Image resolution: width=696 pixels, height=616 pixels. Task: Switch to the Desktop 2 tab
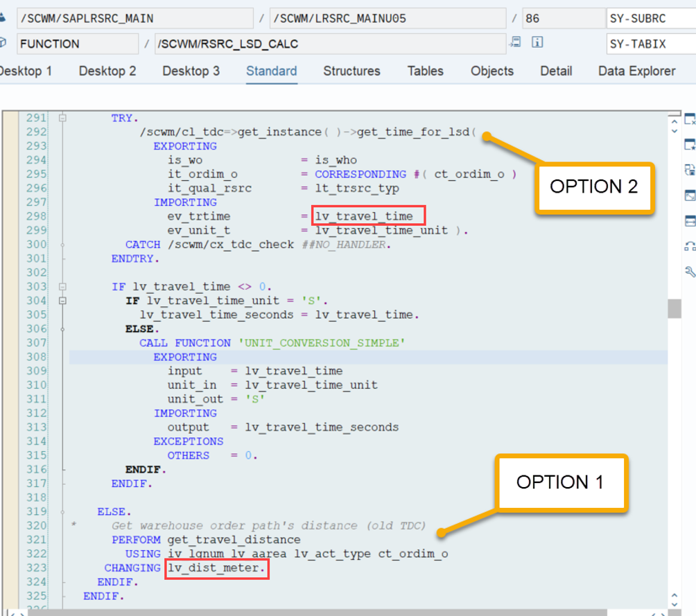(107, 71)
